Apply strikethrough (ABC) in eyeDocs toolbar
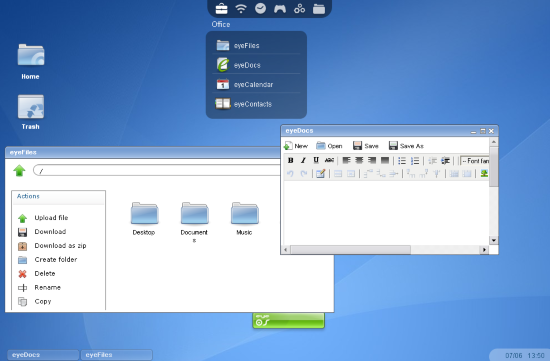The height and width of the screenshot is (361, 550). (329, 160)
